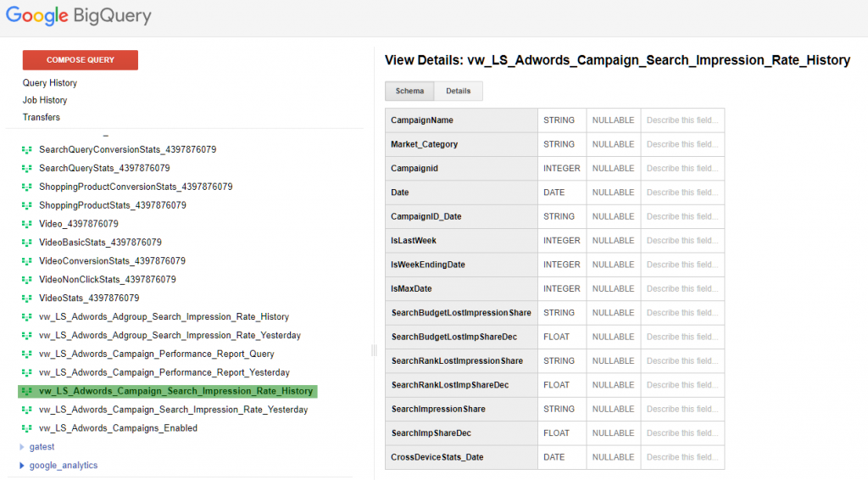Image resolution: width=868 pixels, height=480 pixels.
Task: Click the SearchImpShareDec field name
Action: [431, 433]
